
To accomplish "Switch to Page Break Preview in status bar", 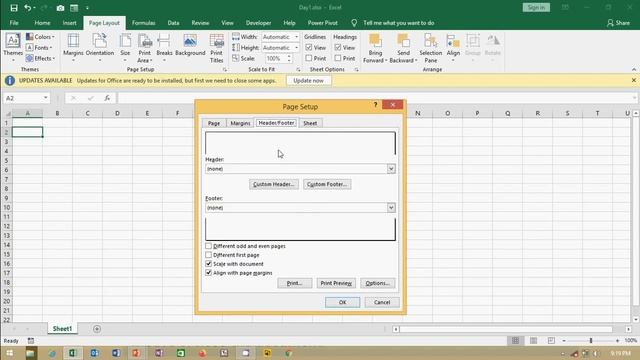I will point(551,340).
